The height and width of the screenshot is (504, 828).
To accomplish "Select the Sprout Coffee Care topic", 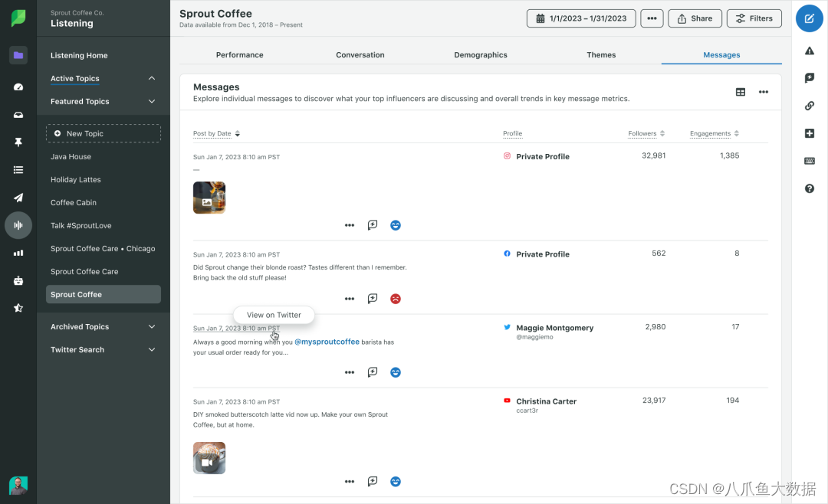I will [x=84, y=271].
